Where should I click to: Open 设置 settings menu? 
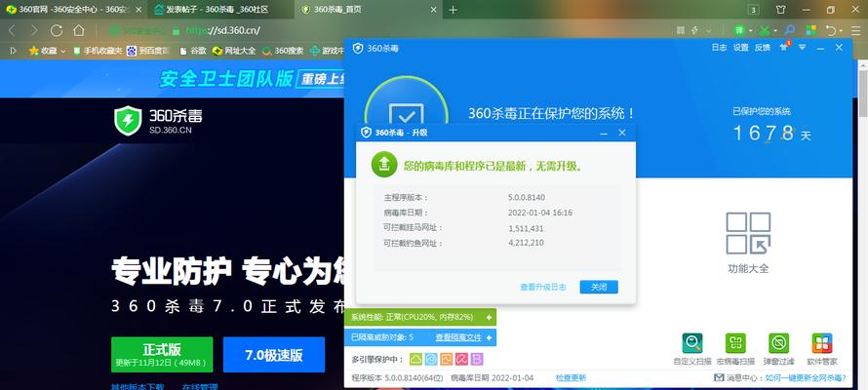740,48
